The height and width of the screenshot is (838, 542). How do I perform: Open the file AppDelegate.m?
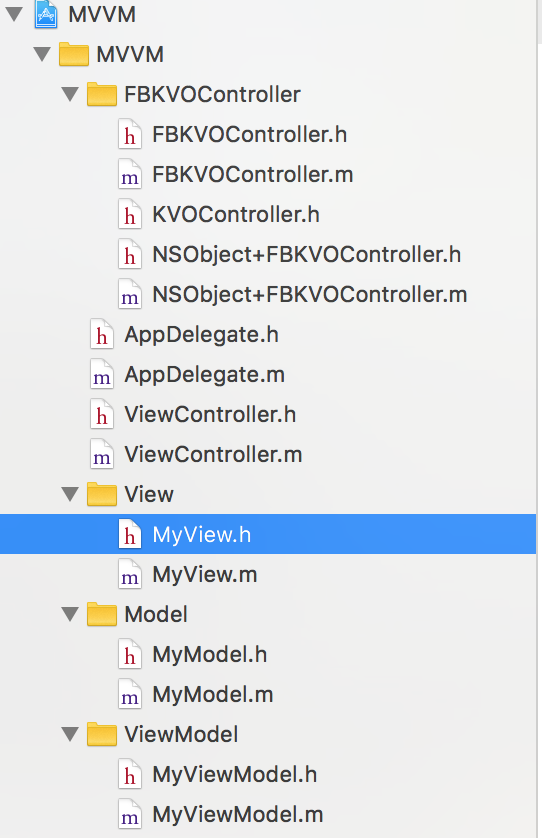205,375
